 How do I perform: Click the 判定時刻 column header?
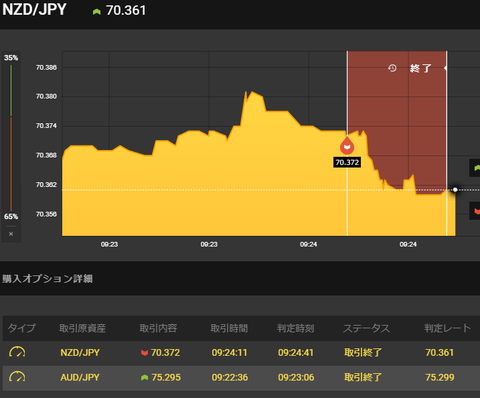[x=295, y=328]
